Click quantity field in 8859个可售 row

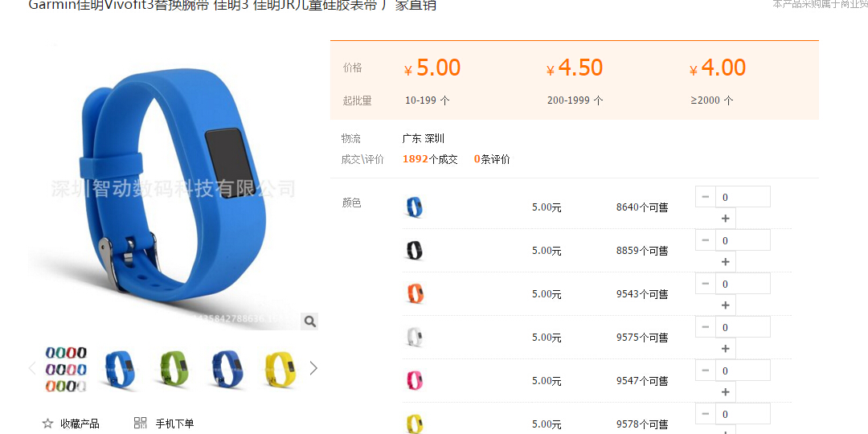click(x=743, y=240)
